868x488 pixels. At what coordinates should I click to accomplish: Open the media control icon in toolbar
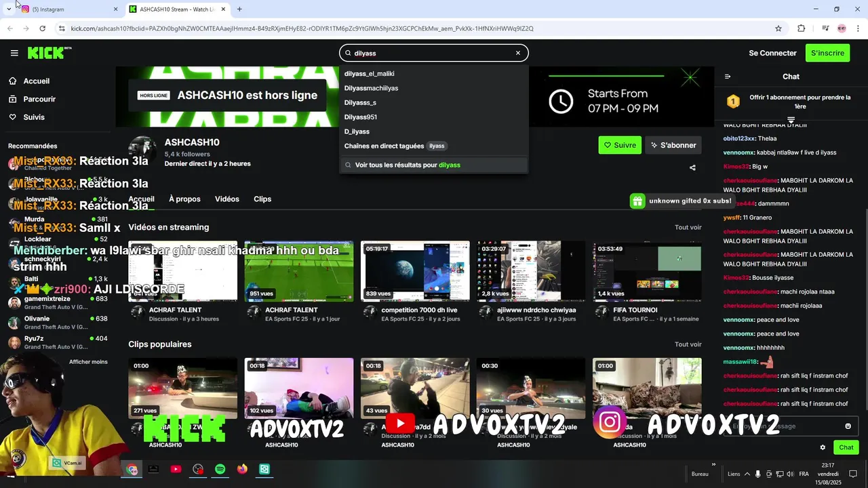[x=825, y=28]
